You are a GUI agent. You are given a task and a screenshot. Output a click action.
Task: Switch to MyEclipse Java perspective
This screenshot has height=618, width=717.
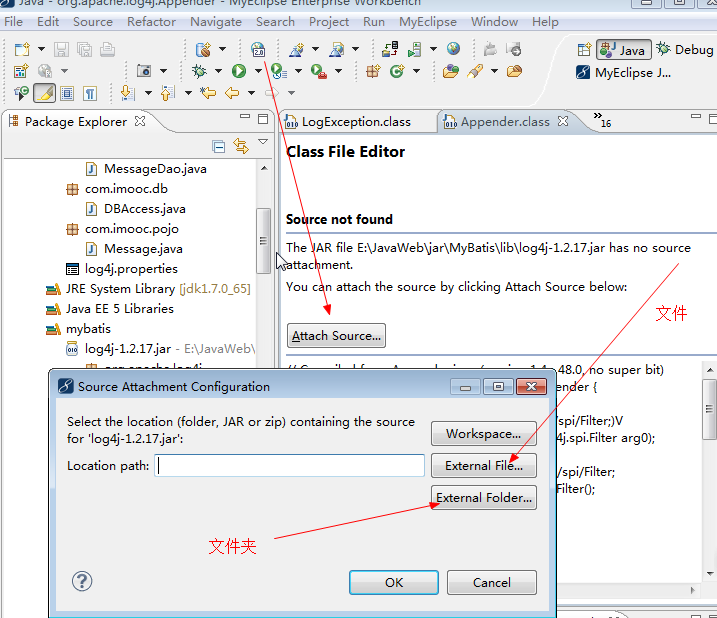click(x=623, y=72)
